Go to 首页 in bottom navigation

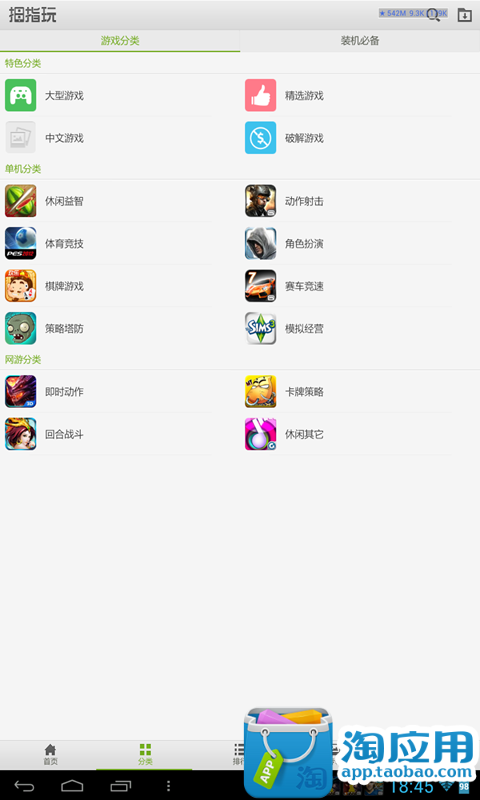click(x=50, y=755)
